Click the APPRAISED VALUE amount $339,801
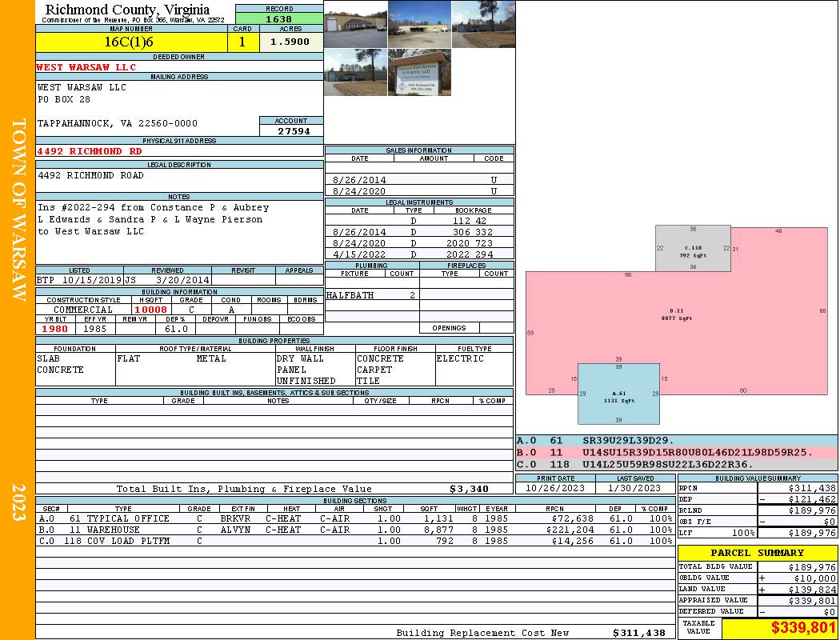This screenshot has height=640, width=840. (812, 601)
